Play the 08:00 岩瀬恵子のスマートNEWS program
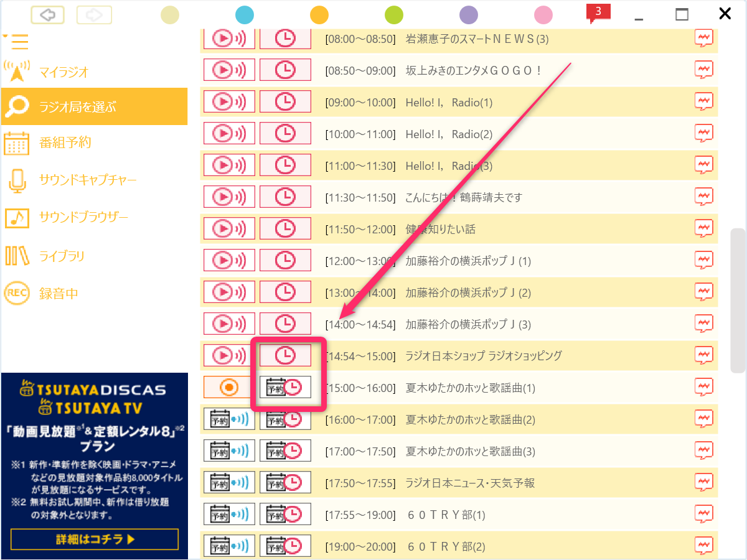 229,39
